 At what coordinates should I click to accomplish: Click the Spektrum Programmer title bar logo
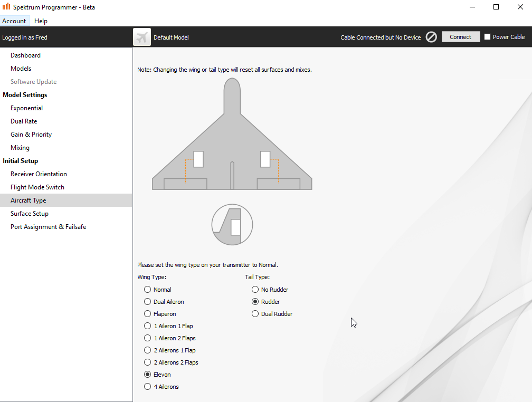(x=6, y=7)
